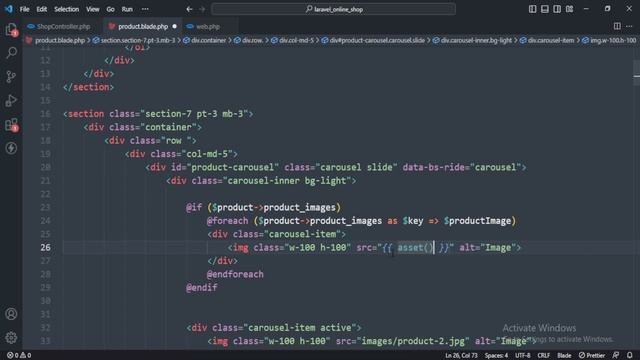The width and height of the screenshot is (640, 360).
Task: Open the Selection menu
Action: 67,9
